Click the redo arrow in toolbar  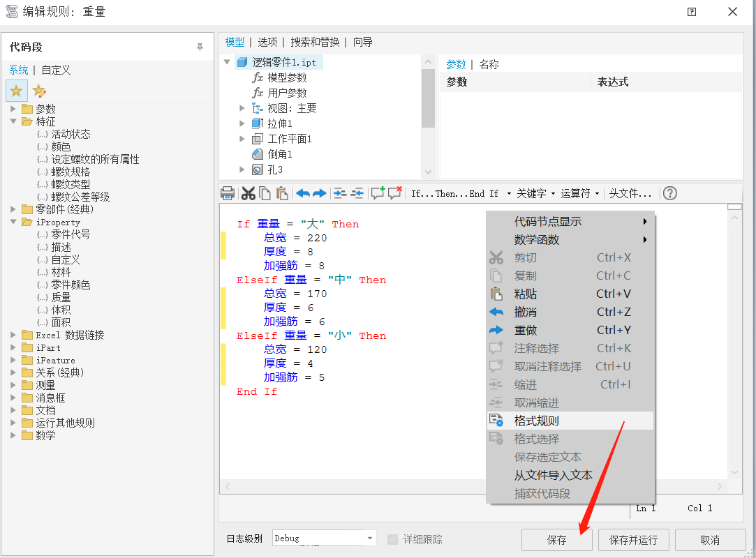click(319, 194)
